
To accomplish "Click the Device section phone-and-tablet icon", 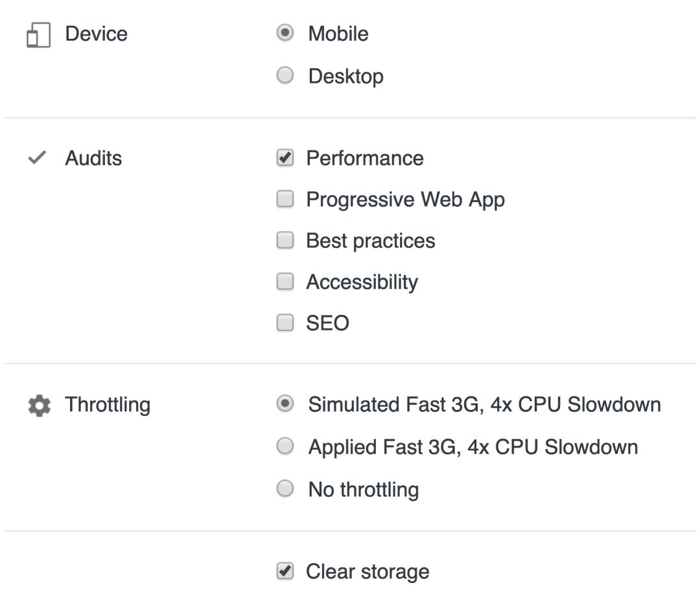I will tap(38, 35).
